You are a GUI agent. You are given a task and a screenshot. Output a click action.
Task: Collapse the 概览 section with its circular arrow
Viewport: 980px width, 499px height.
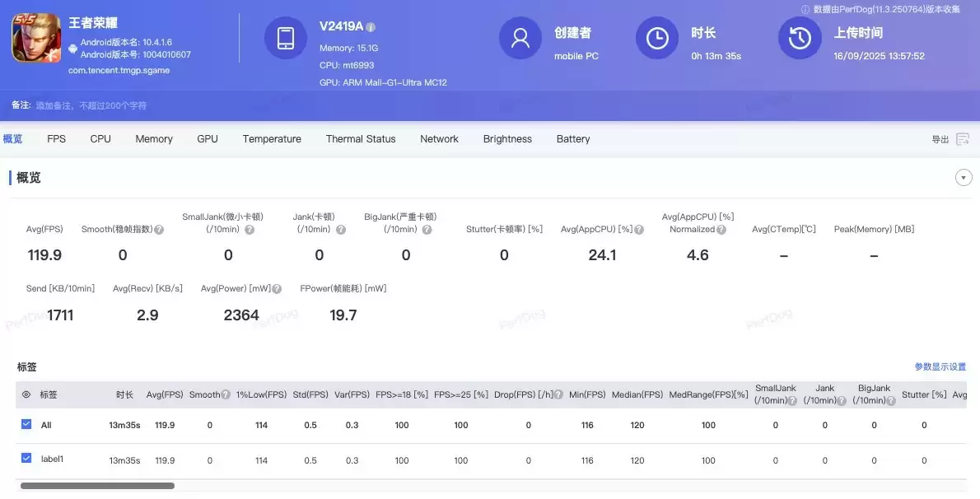(963, 177)
